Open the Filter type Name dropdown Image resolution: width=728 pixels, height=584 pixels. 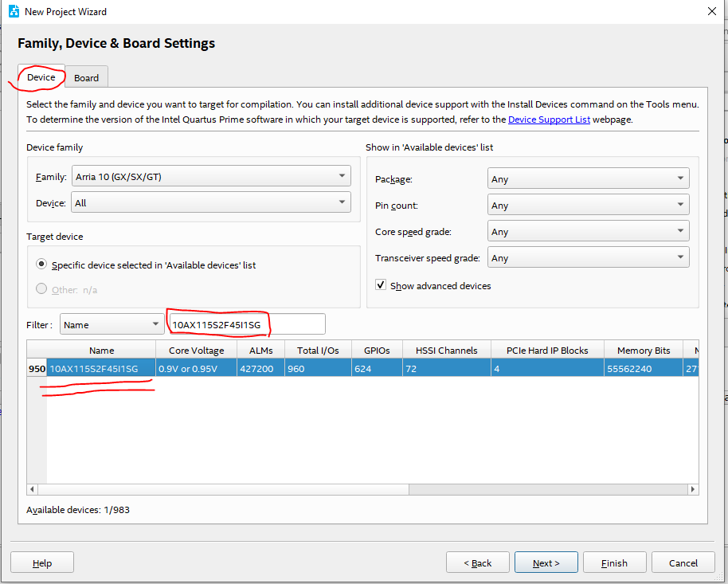[112, 324]
